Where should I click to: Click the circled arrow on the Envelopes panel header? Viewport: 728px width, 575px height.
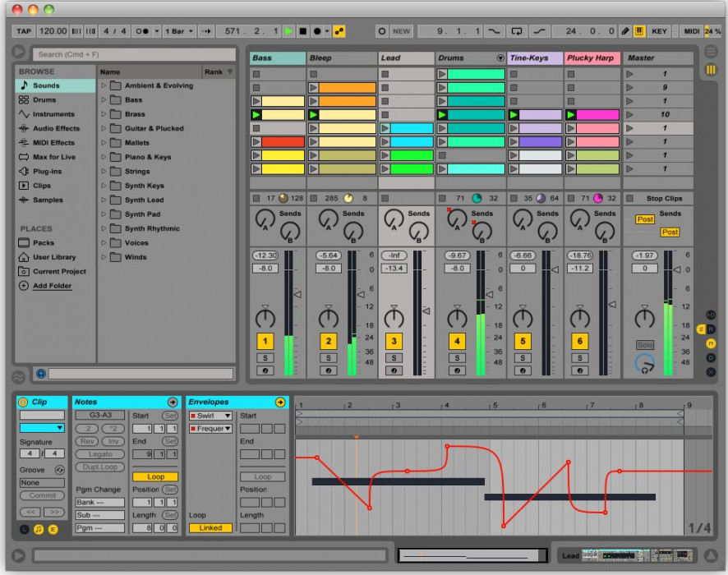[283, 402]
